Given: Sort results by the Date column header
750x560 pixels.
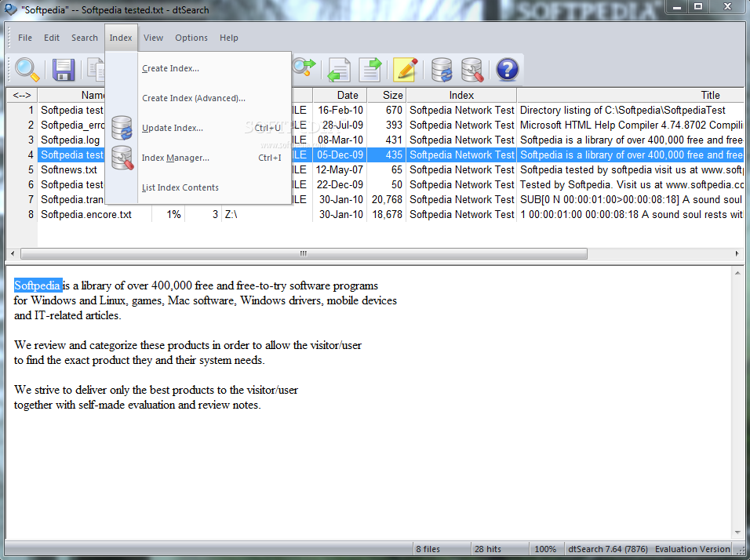Looking at the screenshot, I should click(340, 95).
